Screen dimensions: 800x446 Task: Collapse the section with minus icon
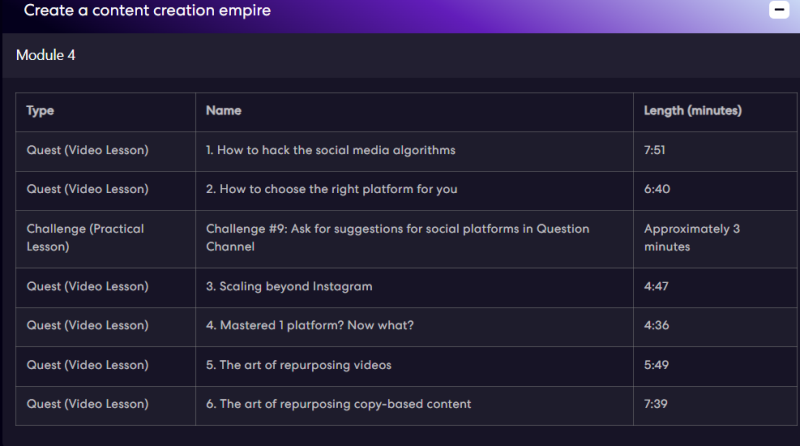tap(779, 10)
